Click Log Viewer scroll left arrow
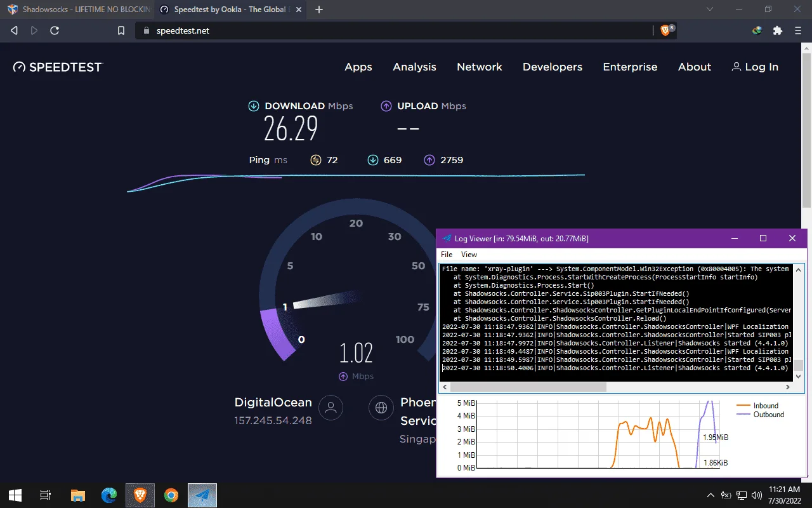Screen dimensions: 812x508 444,387
